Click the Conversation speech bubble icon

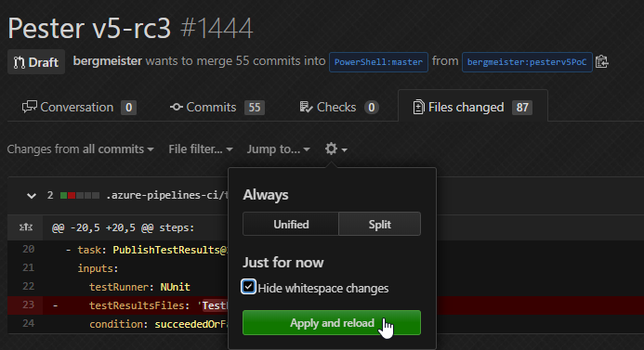tap(29, 107)
